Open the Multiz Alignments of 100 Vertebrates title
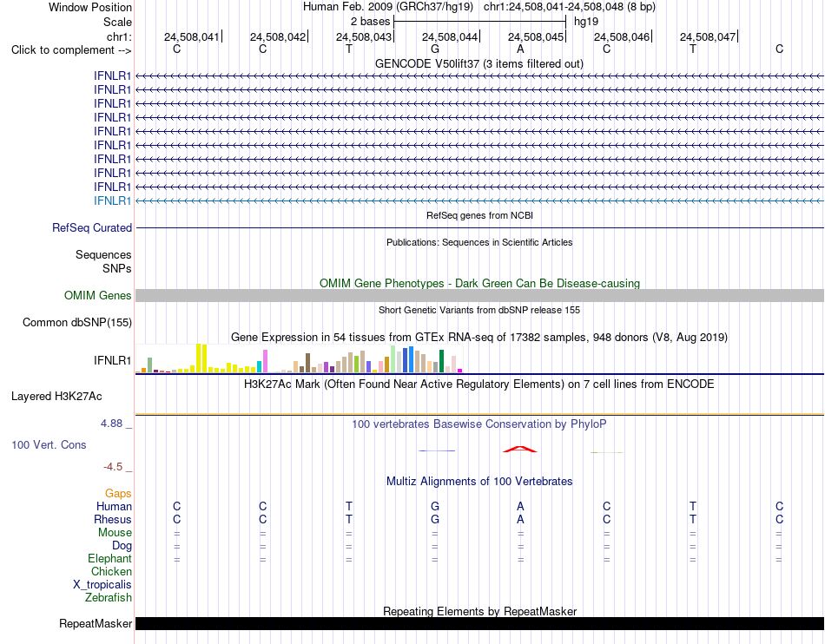Viewport: 825px width, 644px height. pos(479,481)
